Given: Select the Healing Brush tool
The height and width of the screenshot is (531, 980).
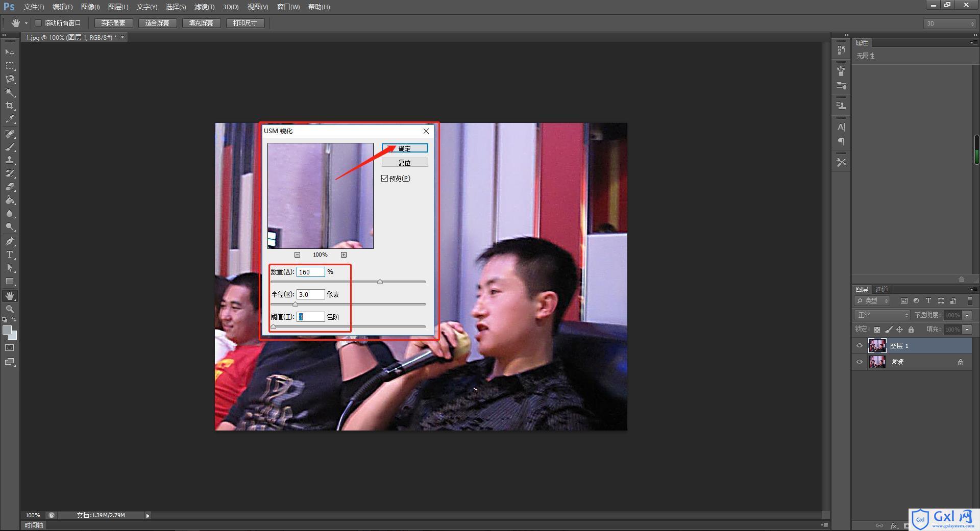Looking at the screenshot, I should 10,134.
